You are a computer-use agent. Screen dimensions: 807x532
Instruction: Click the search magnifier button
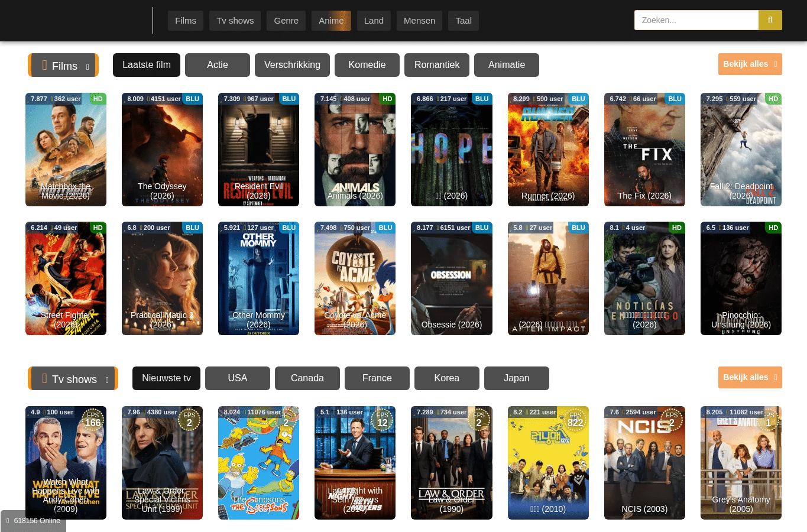(x=770, y=20)
